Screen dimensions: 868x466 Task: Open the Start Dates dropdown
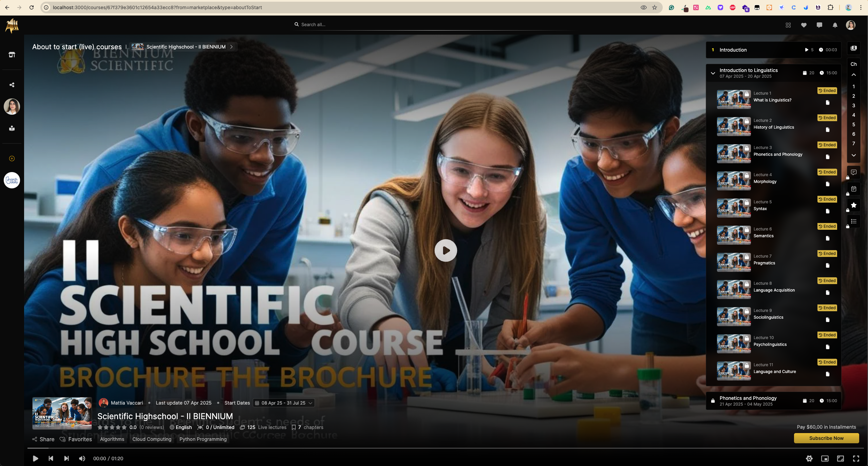[x=283, y=403]
